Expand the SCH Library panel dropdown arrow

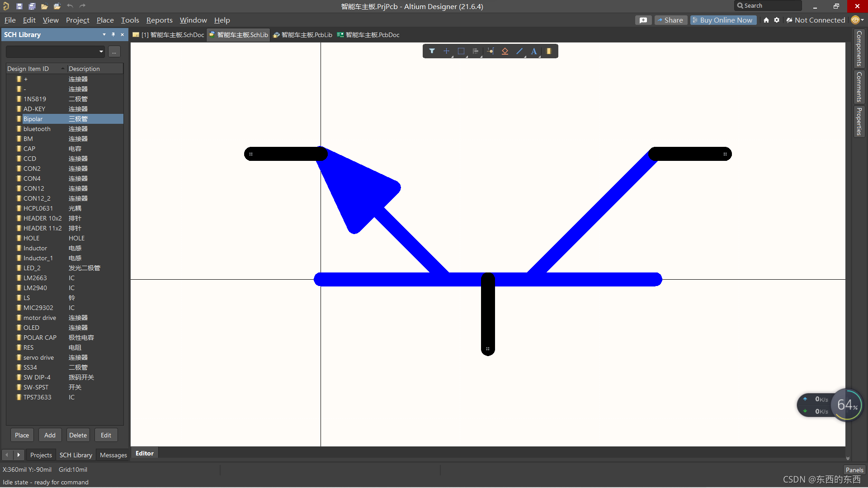(104, 34)
